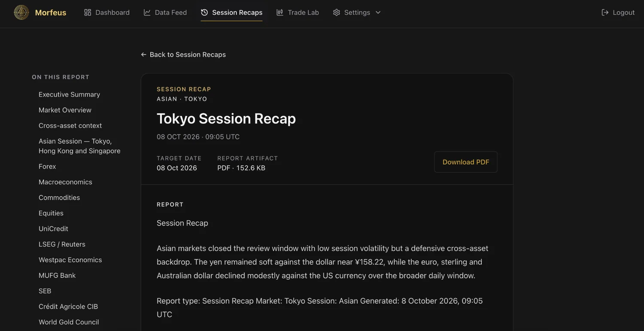Download the report PDF
This screenshot has height=331, width=644.
click(x=466, y=162)
